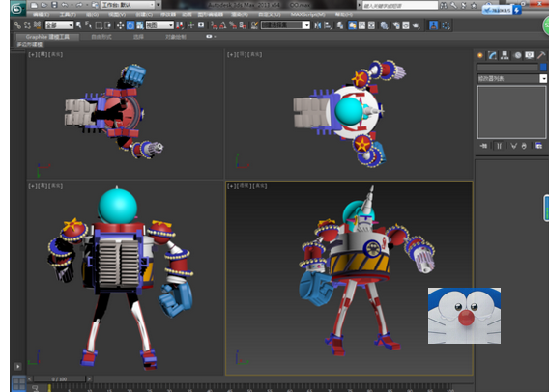Screen dimensions: 549x392
Task: Switch to the Hierarchy panel icon
Action: click(x=505, y=55)
